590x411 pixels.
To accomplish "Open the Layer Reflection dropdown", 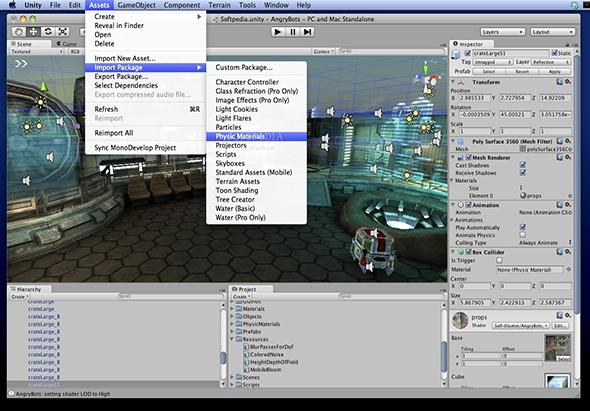I will 550,62.
